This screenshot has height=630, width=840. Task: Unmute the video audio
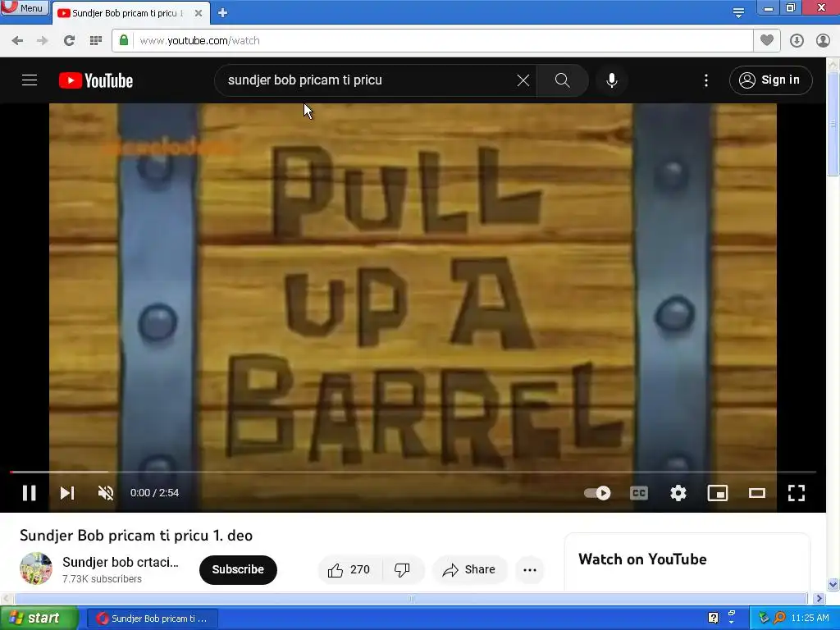tap(106, 493)
